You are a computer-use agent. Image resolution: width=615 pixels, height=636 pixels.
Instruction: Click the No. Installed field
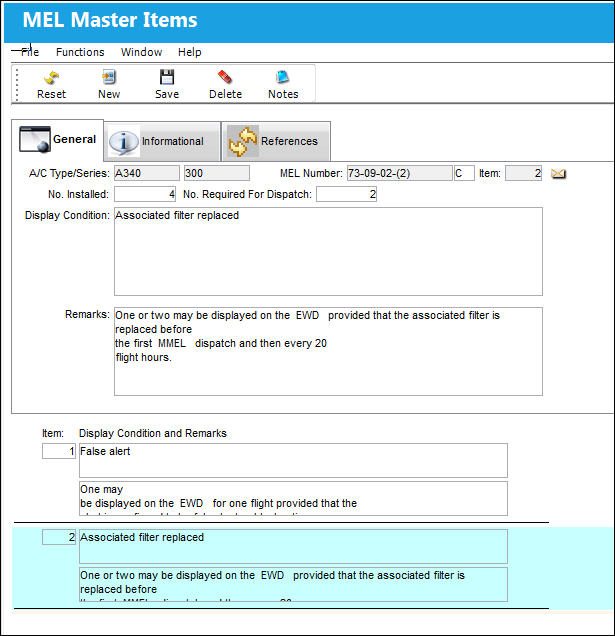tap(145, 194)
